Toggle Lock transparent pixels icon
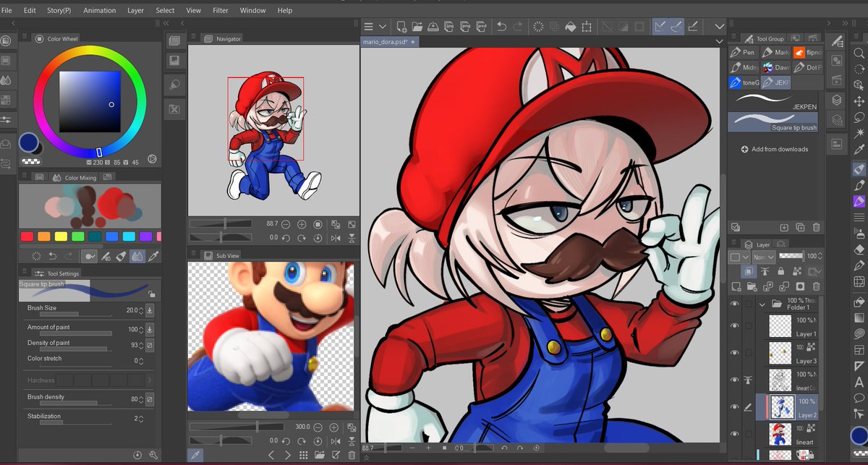This screenshot has height=465, width=868. 797,271
